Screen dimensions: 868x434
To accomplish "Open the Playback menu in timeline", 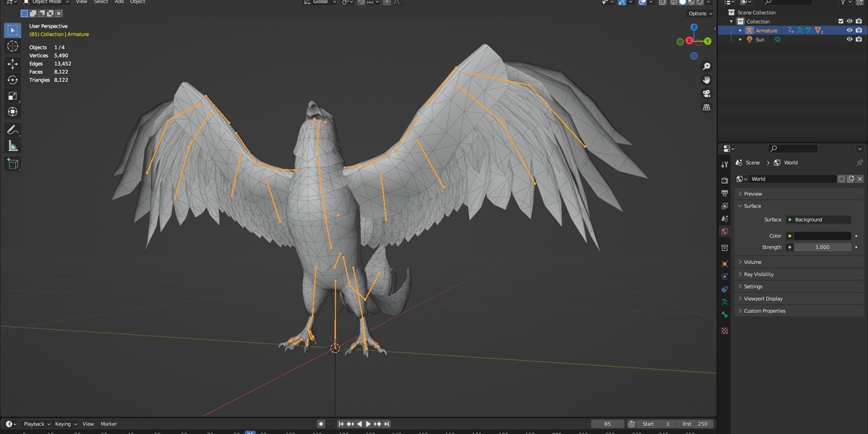I will (x=34, y=424).
